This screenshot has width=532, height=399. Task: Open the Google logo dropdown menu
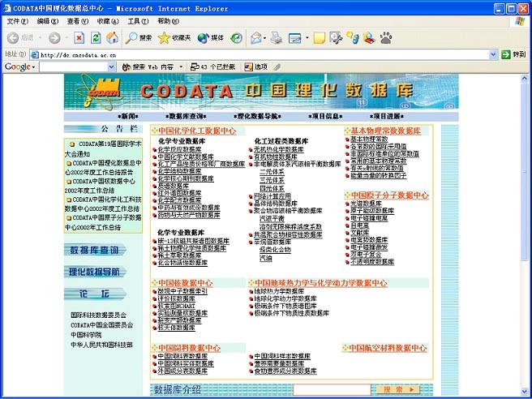19,66
